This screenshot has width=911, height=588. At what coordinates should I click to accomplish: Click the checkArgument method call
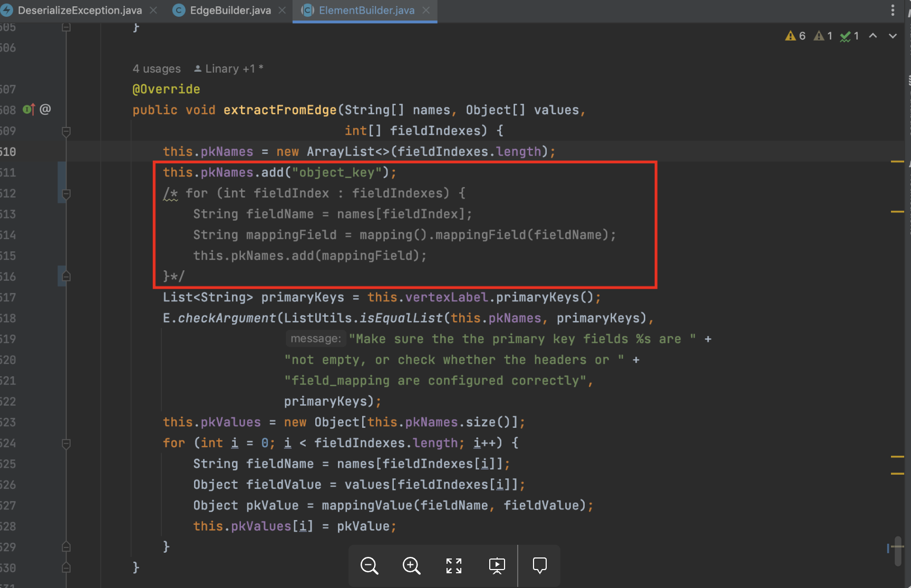[x=227, y=318]
